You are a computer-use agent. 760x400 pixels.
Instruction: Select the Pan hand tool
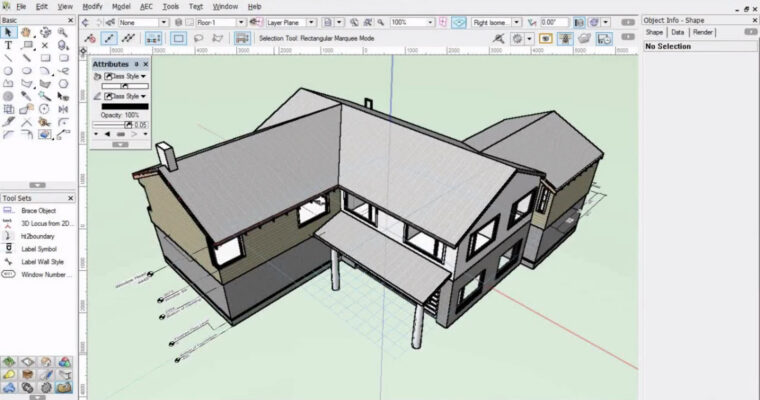point(26,32)
